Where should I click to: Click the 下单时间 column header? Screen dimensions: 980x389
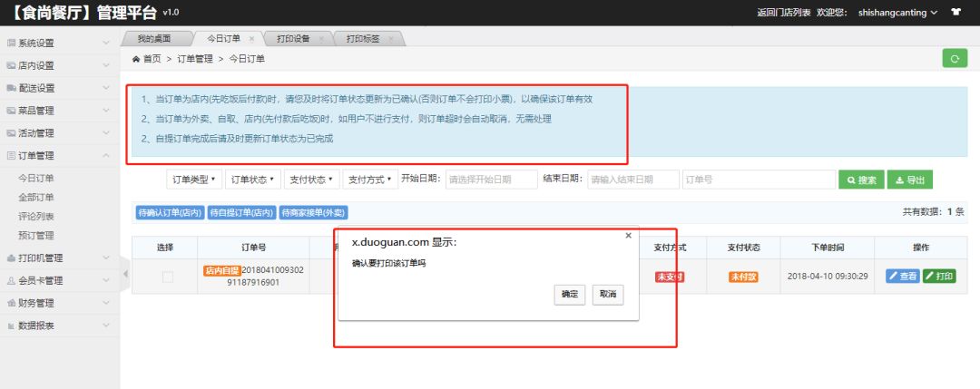click(x=827, y=248)
